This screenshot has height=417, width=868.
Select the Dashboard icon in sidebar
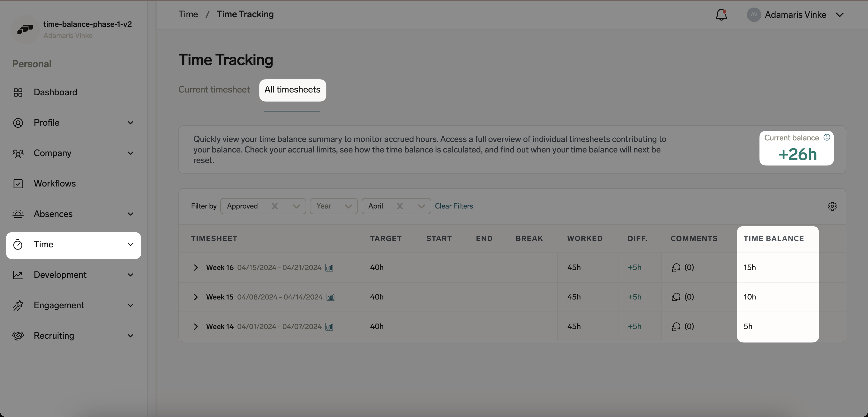pyautogui.click(x=18, y=92)
